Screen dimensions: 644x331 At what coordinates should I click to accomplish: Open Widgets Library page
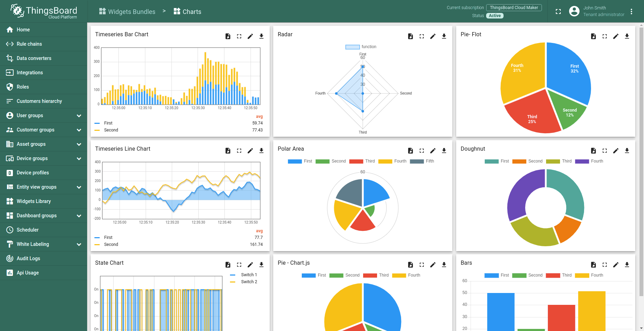click(44, 201)
